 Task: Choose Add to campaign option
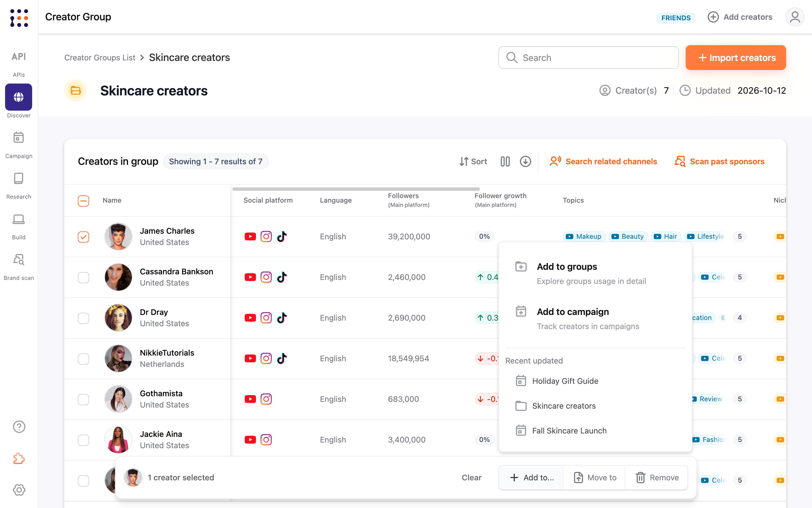coord(595,319)
